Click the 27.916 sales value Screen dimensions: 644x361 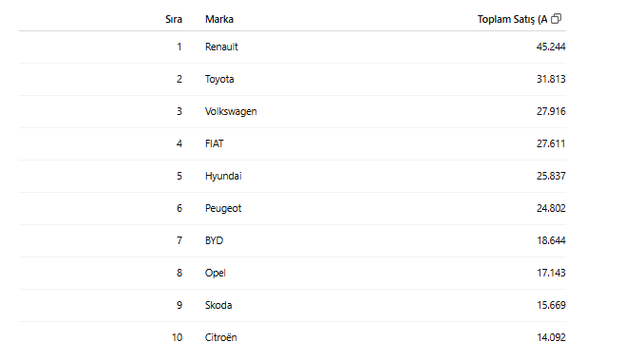pos(551,112)
